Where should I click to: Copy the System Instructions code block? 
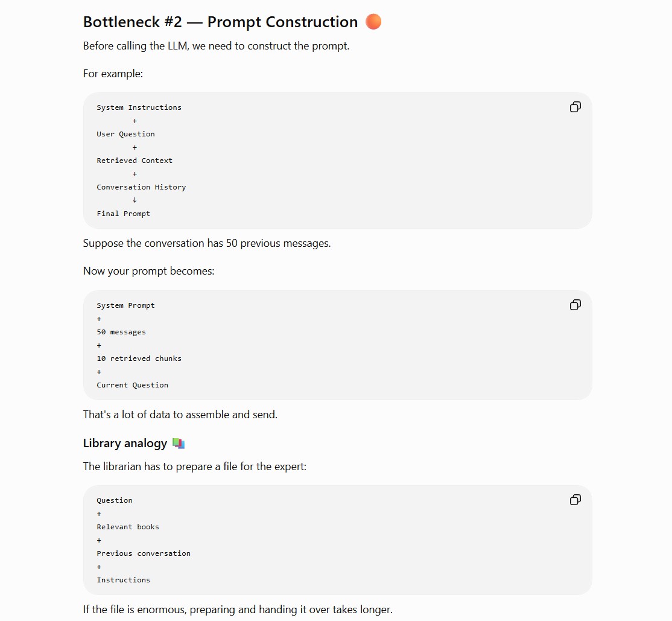click(575, 107)
